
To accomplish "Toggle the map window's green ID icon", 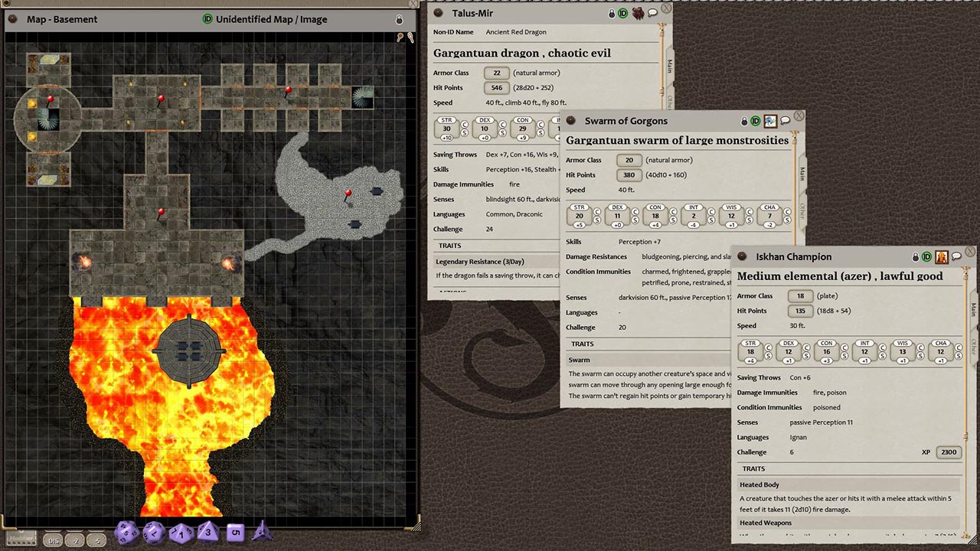I will tap(207, 19).
